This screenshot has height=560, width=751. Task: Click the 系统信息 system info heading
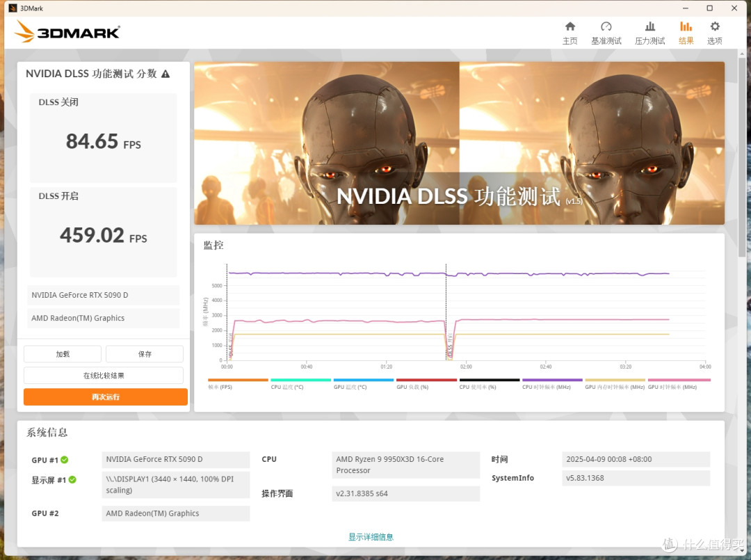(x=47, y=433)
